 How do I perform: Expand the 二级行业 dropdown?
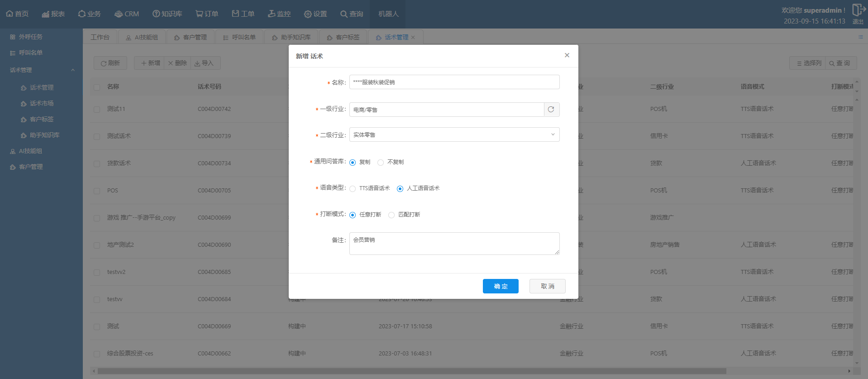[454, 134]
